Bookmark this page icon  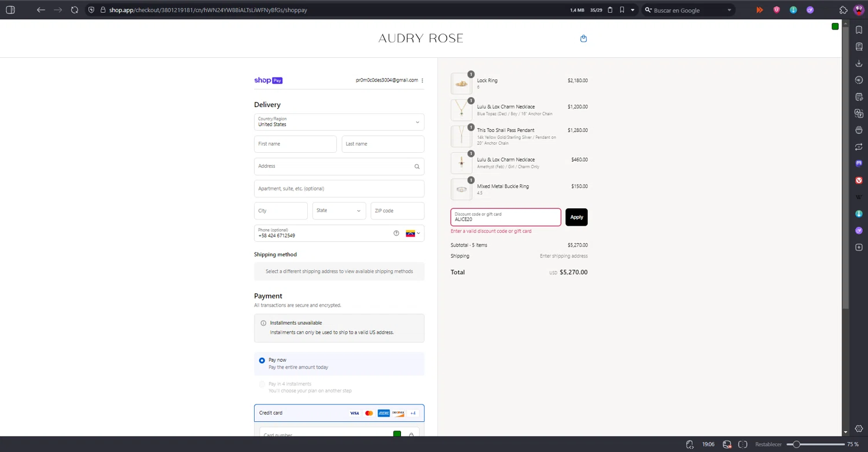pyautogui.click(x=622, y=10)
